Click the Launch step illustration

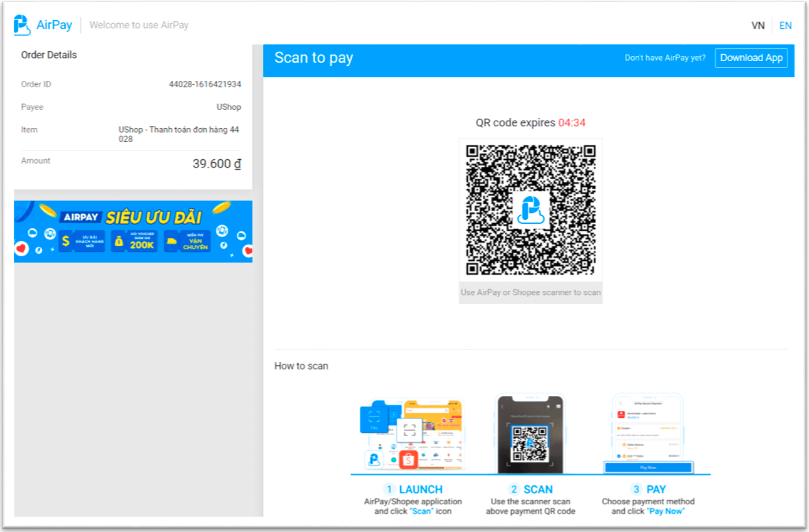412,434
